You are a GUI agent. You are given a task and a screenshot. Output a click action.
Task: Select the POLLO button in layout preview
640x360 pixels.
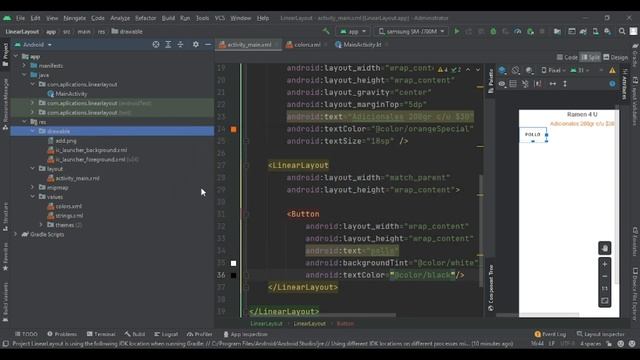tap(533, 134)
